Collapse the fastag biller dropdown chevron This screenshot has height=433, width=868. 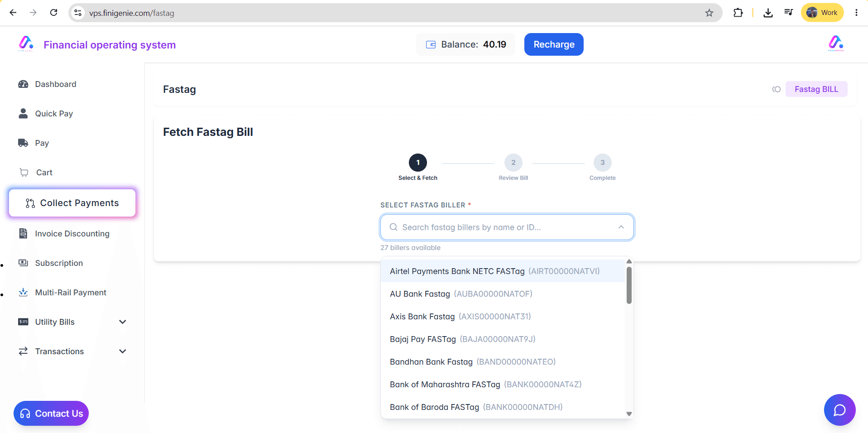tap(621, 227)
